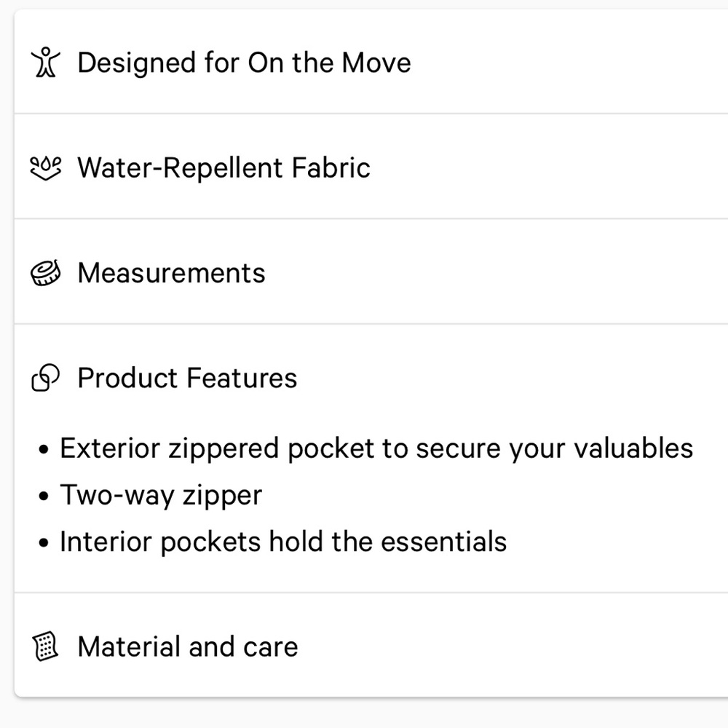Click the person icon beside Designed for On the Move
The image size is (728, 728).
[45, 63]
